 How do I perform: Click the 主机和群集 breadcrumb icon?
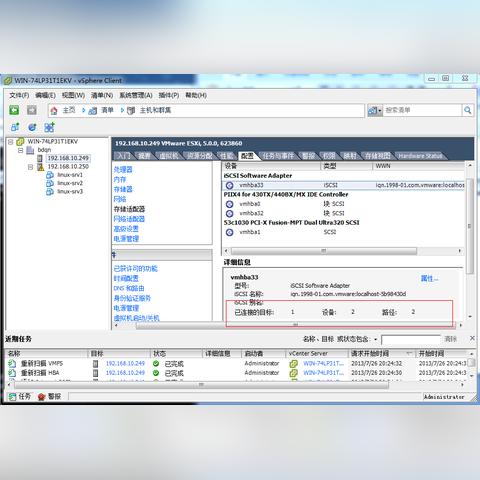131,111
